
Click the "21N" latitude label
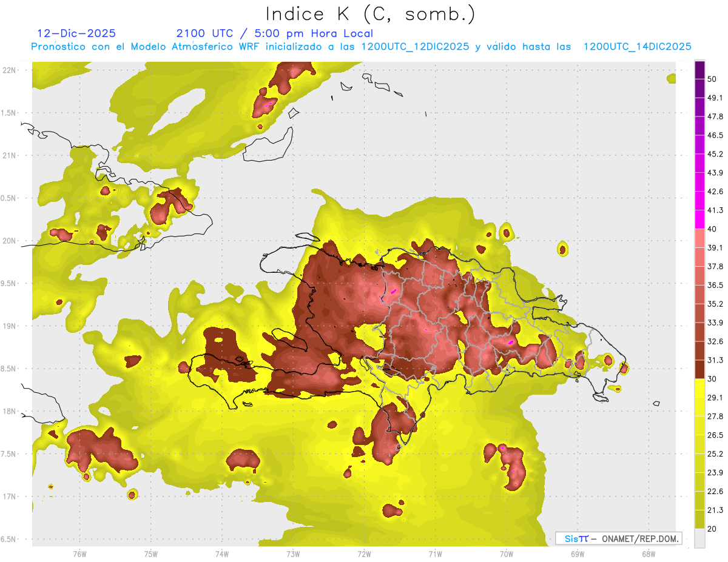pyautogui.click(x=9, y=155)
